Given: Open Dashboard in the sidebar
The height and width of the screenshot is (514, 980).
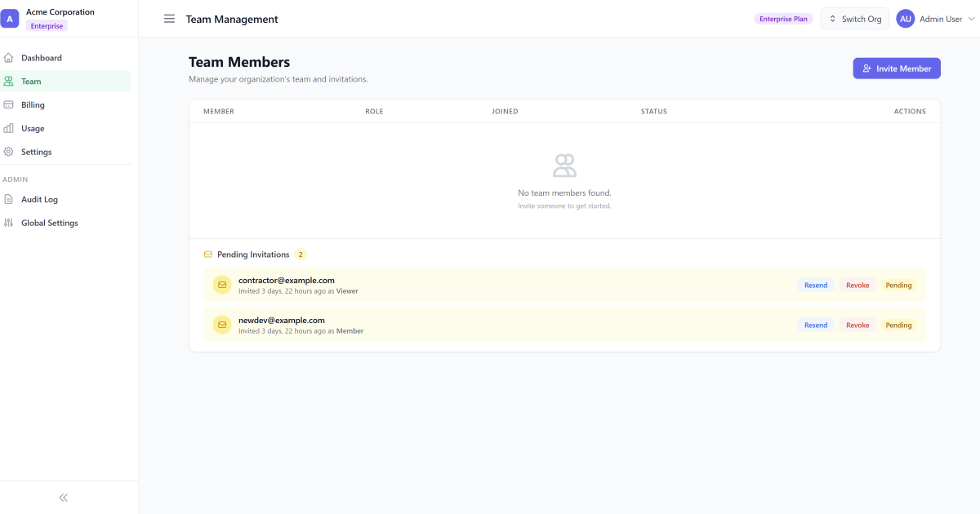Looking at the screenshot, I should pos(42,58).
